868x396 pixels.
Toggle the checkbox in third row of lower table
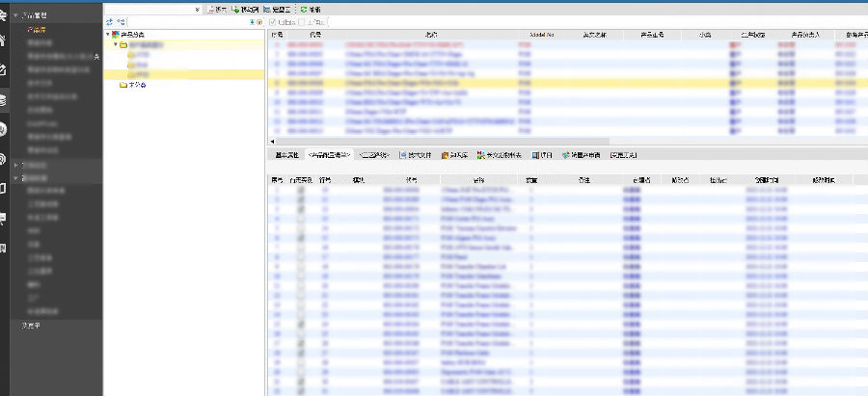click(301, 209)
